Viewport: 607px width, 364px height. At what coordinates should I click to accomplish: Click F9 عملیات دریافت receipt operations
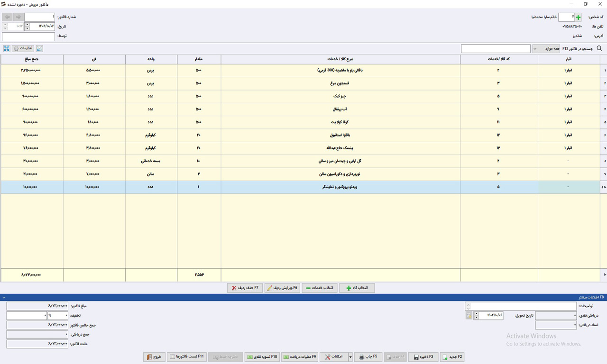(x=300, y=357)
